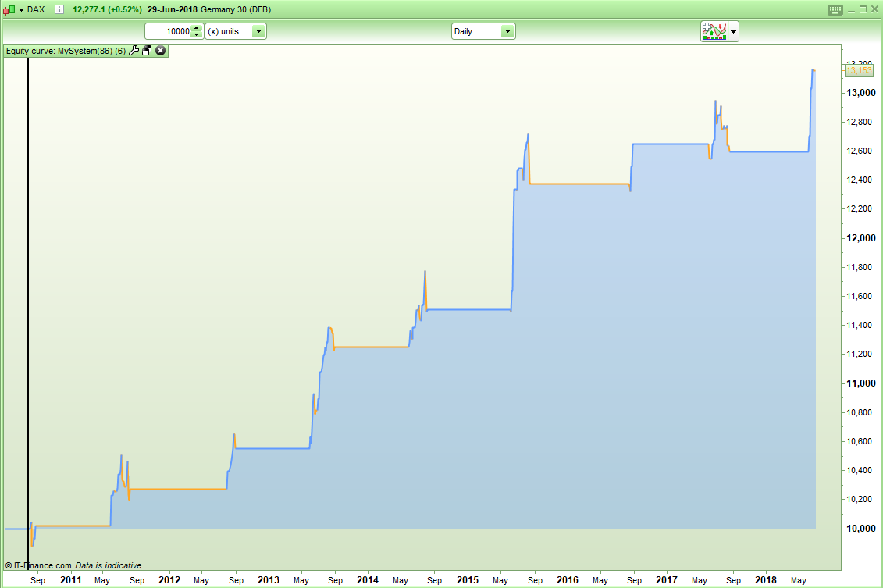883x588 pixels.
Task: Open the dropdown arrow beside the indicator icon
Action: point(732,31)
